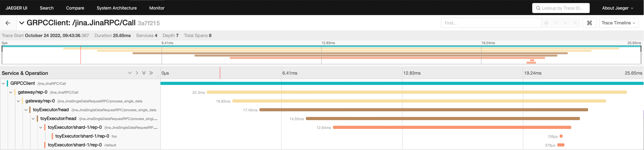
Task: Focus the Find search field
Action: pyautogui.click(x=491, y=23)
